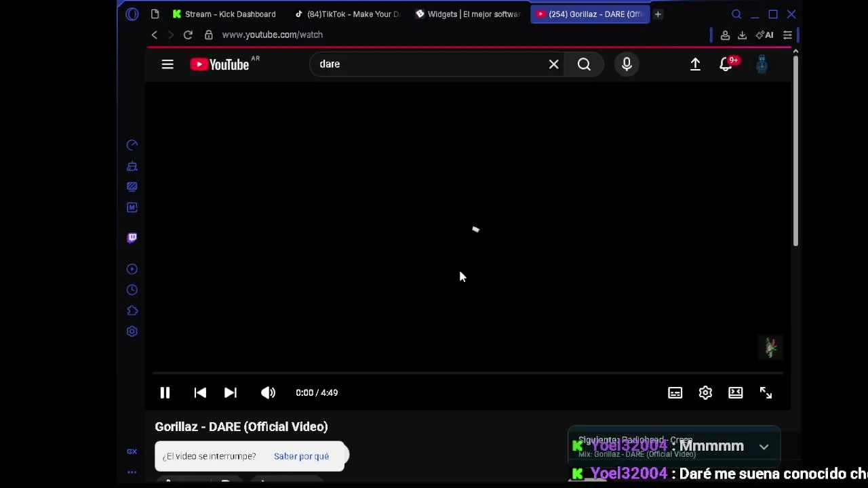Go back to previous page
868x488 pixels.
click(155, 35)
